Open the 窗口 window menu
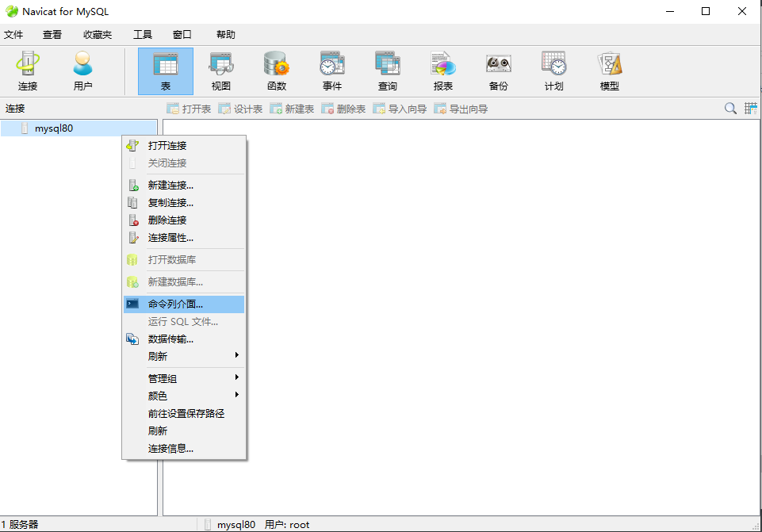The width and height of the screenshot is (762, 532). 182,35
